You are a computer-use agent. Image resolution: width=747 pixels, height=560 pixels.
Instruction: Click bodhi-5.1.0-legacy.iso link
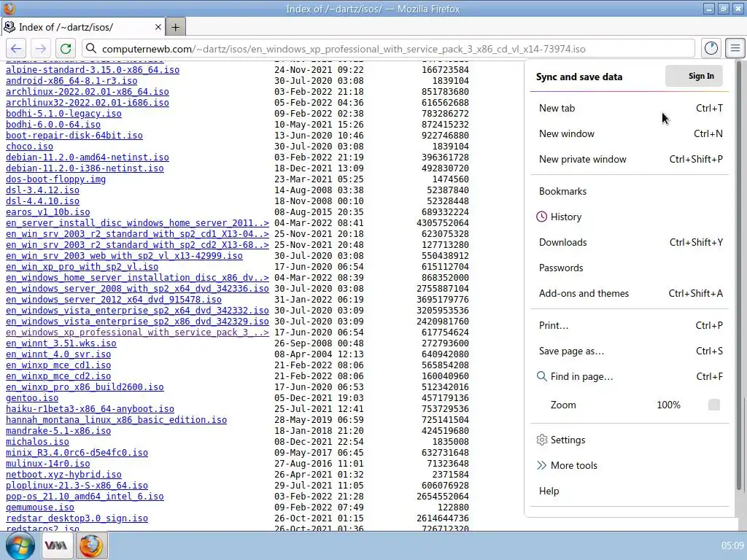click(63, 114)
